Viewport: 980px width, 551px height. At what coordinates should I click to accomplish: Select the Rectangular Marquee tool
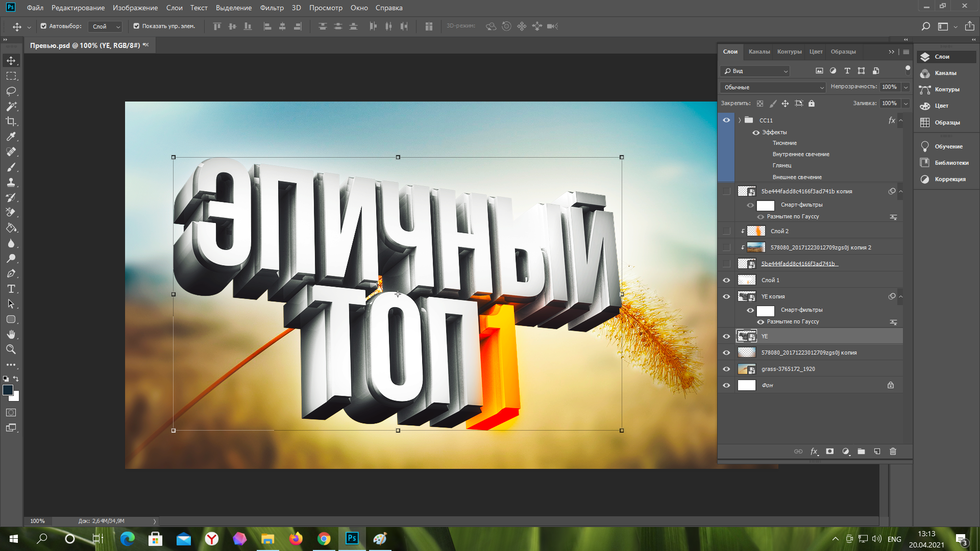tap(11, 76)
